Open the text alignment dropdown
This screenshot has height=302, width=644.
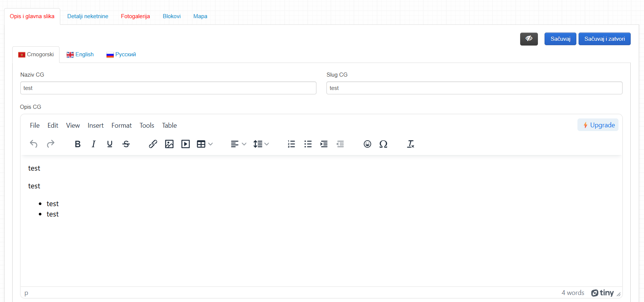(238, 144)
